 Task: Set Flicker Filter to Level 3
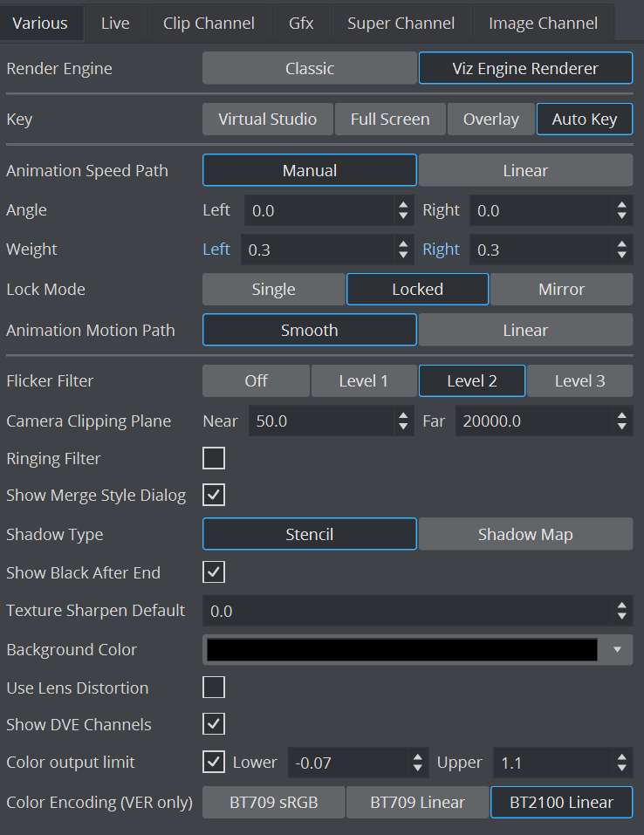coord(579,381)
